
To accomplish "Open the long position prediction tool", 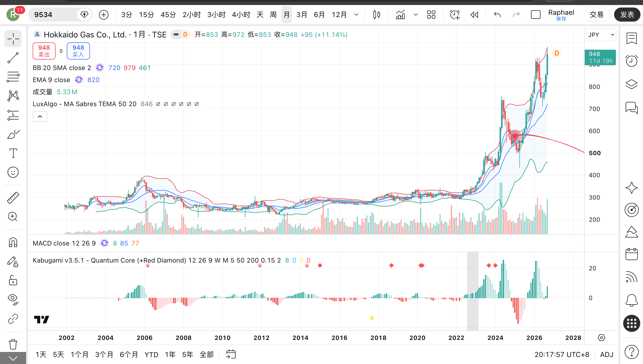I will point(13,115).
